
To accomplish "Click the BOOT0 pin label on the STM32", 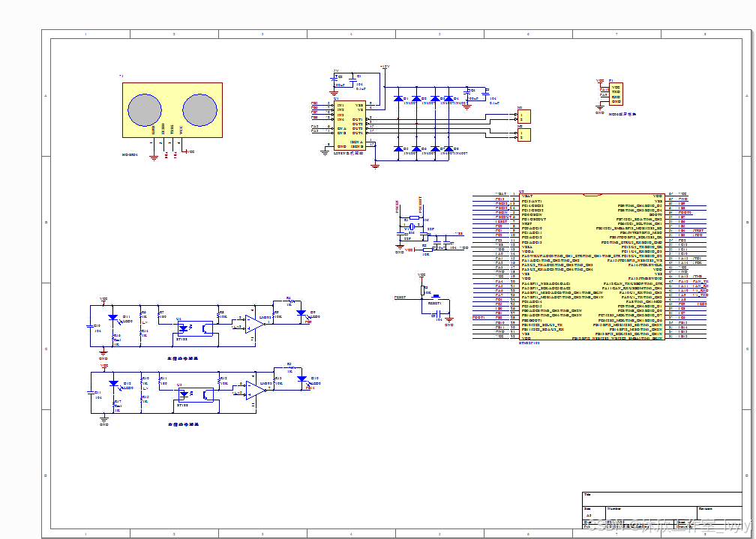I will coord(655,214).
